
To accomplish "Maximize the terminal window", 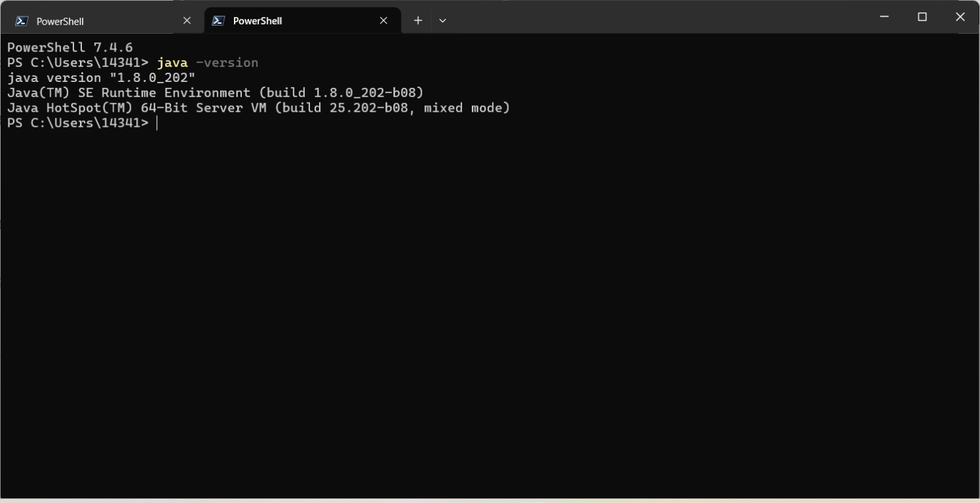I will tap(923, 17).
